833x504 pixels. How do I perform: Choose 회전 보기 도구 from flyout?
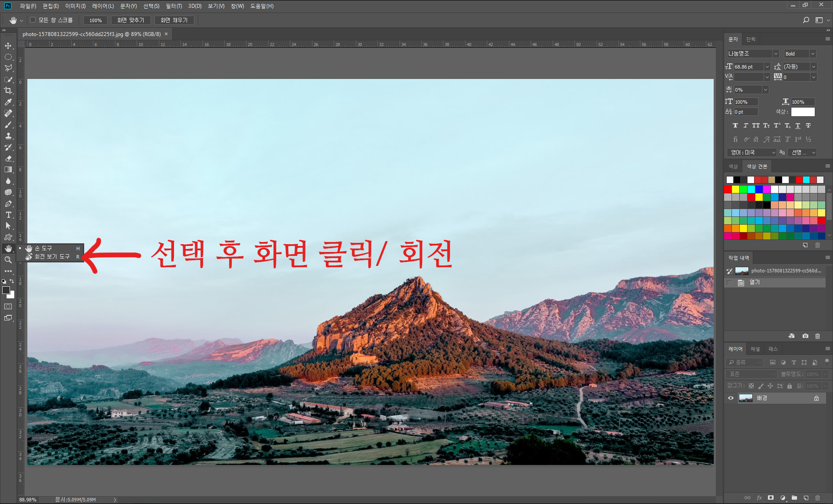coord(52,257)
